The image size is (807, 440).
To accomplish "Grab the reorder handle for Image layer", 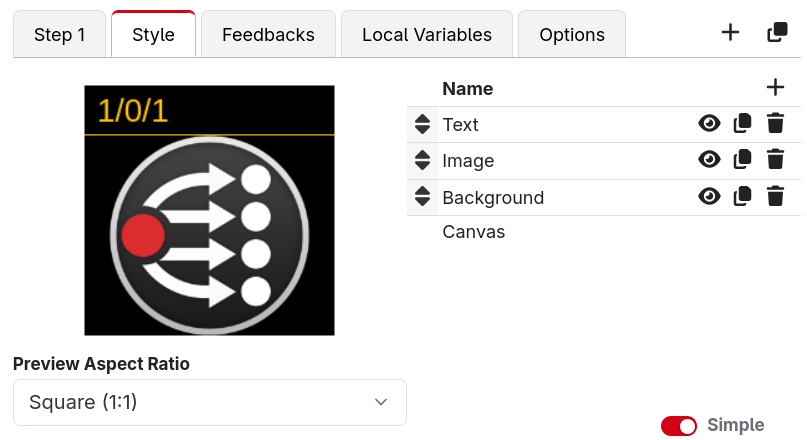I will tap(423, 160).
